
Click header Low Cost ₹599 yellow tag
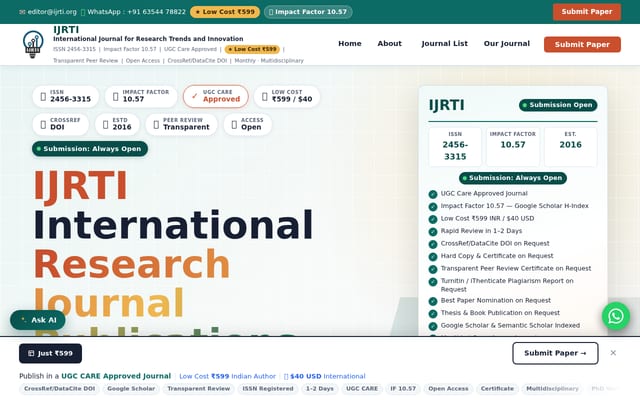point(252,49)
